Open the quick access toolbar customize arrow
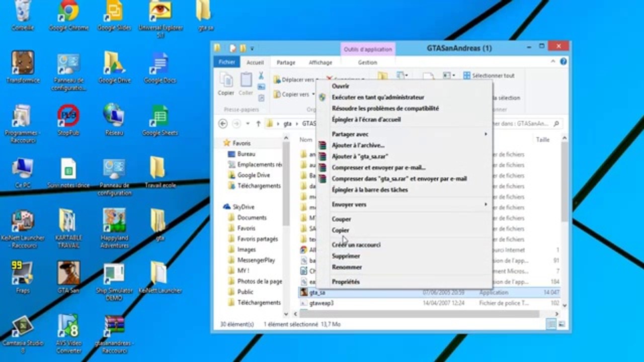Image resolution: width=644 pixels, height=362 pixels. pyautogui.click(x=252, y=49)
